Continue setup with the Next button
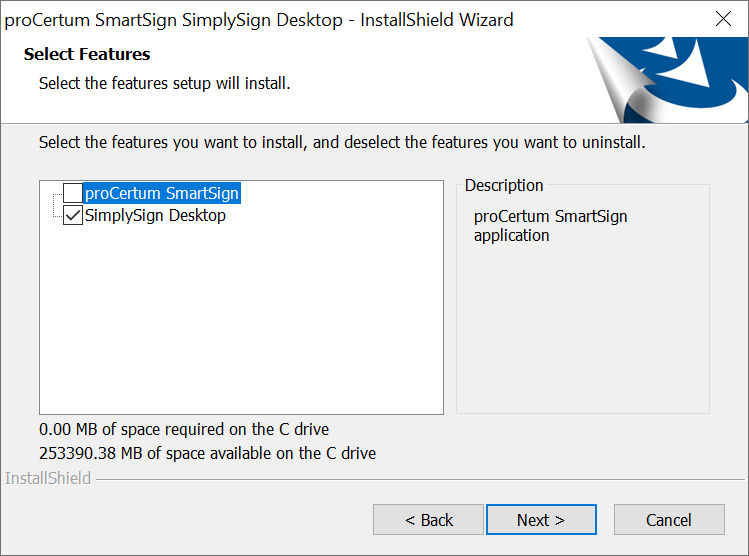The image size is (749, 556). pyautogui.click(x=541, y=520)
